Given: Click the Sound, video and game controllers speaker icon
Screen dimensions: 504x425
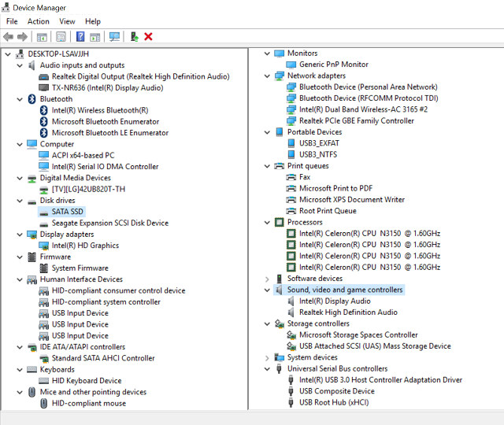Looking at the screenshot, I should click(x=278, y=290).
